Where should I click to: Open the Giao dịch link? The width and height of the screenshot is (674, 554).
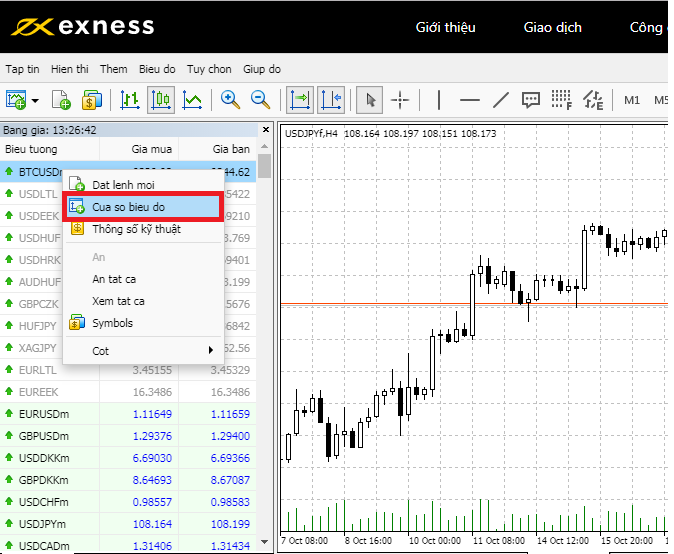pos(552,28)
